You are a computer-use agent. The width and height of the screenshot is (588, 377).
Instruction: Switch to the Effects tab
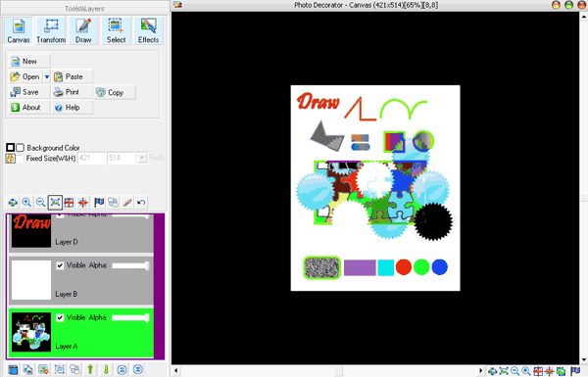(x=149, y=30)
